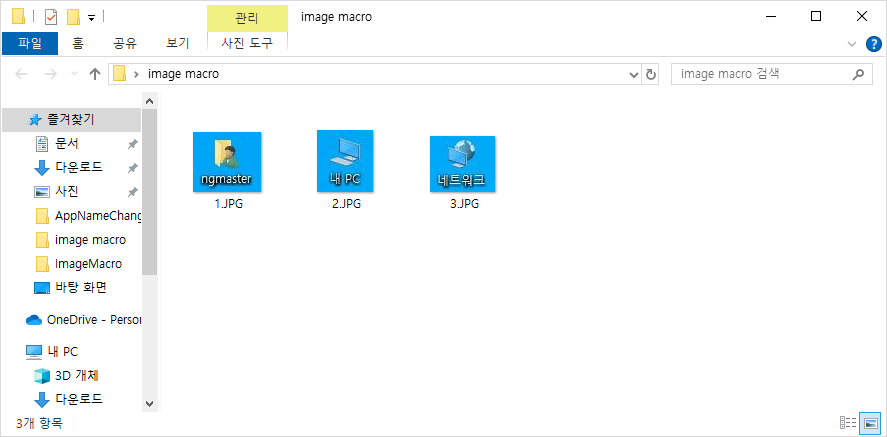Click the pin icon next to 문서
Screen dimensions: 887x437
(132, 145)
